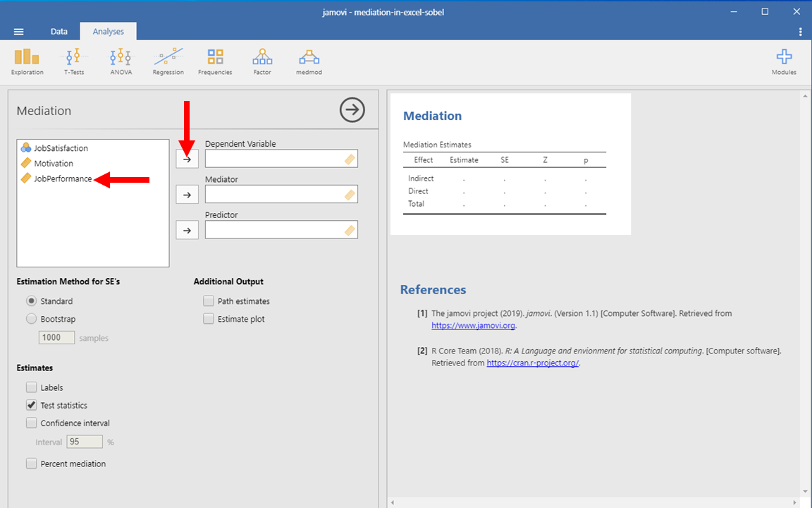812x508 pixels.
Task: Click the bootstrap samples number field
Action: pyautogui.click(x=56, y=338)
